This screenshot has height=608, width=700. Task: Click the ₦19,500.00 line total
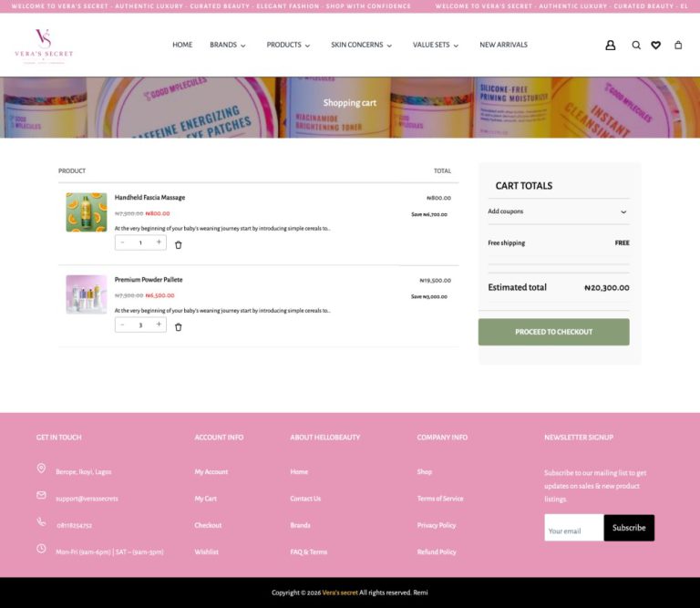436,281
